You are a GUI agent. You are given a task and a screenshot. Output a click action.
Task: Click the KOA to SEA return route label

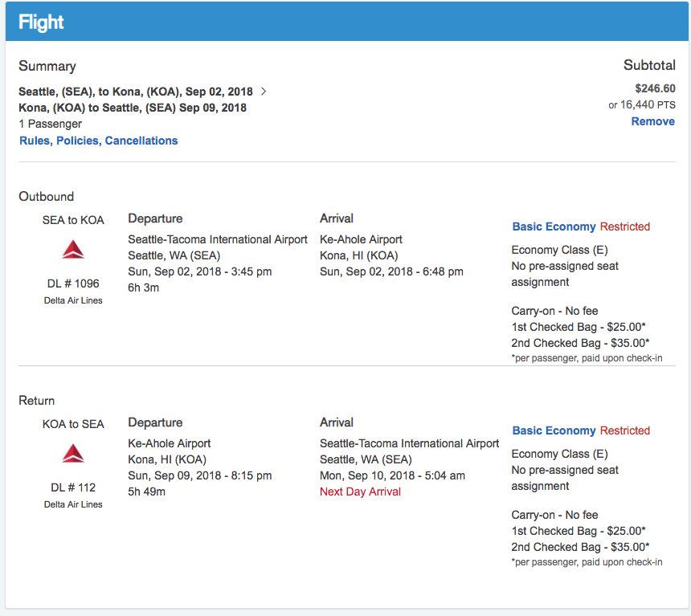pyautogui.click(x=73, y=423)
